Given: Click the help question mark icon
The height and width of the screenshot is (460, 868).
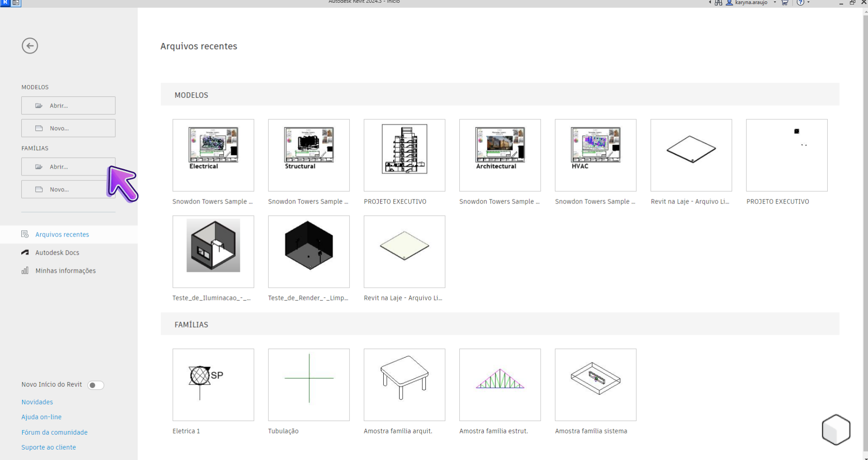Looking at the screenshot, I should pyautogui.click(x=801, y=3).
